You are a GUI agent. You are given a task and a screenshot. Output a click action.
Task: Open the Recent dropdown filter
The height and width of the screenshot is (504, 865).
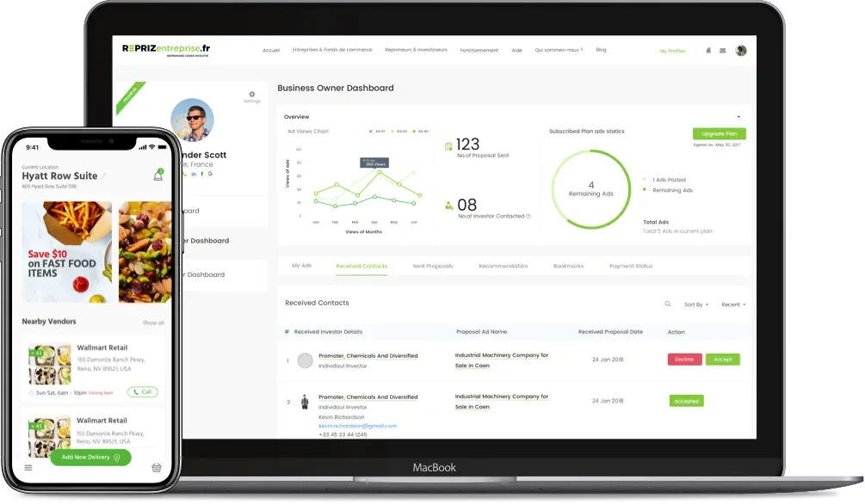732,304
